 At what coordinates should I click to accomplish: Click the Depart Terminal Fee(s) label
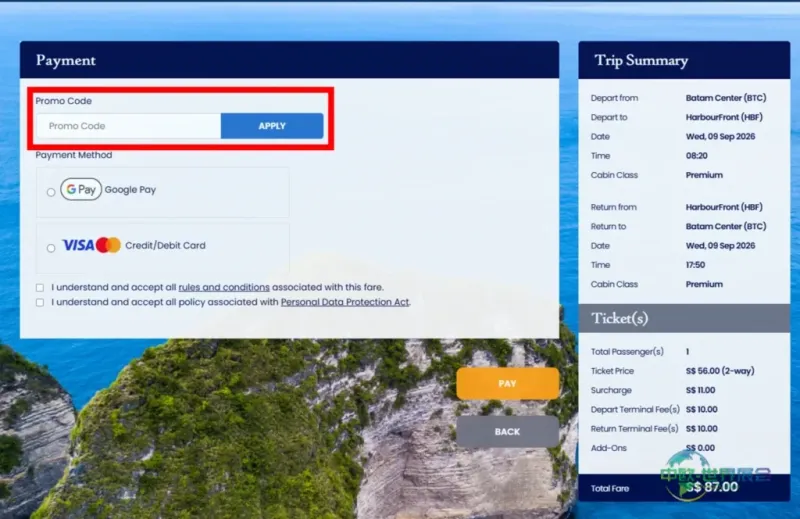635,410
